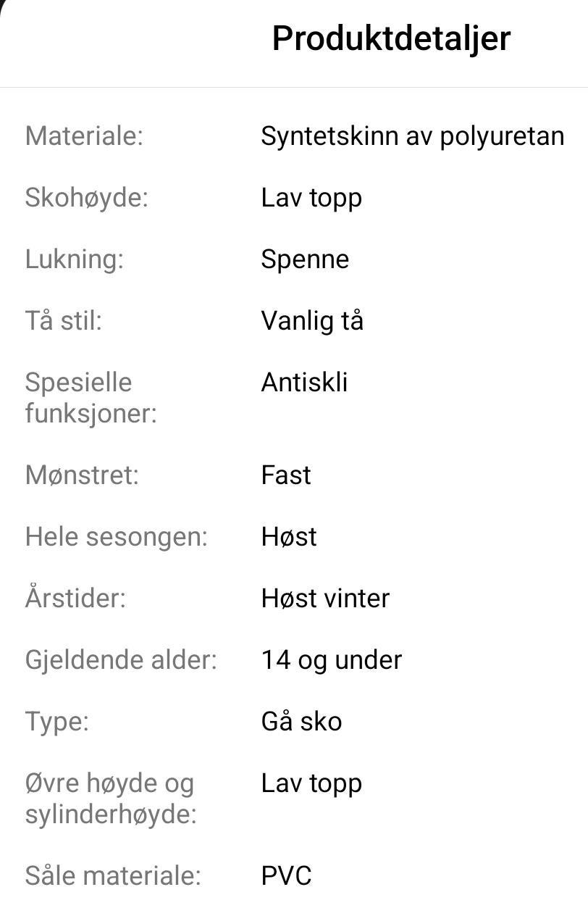Click the Syntetskinn av polyuretan value
Viewport: 588px width, 908px height.
click(413, 137)
